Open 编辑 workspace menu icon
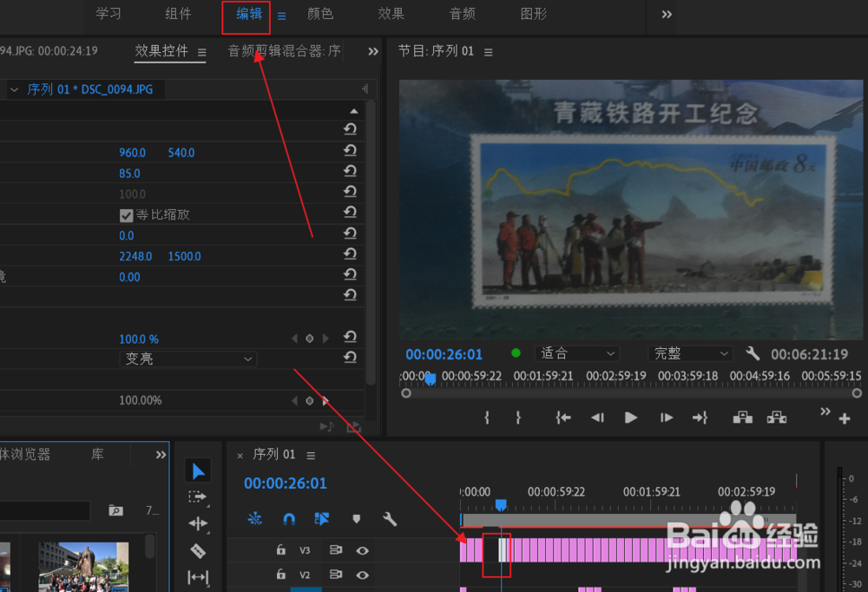This screenshot has height=592, width=868. click(282, 16)
